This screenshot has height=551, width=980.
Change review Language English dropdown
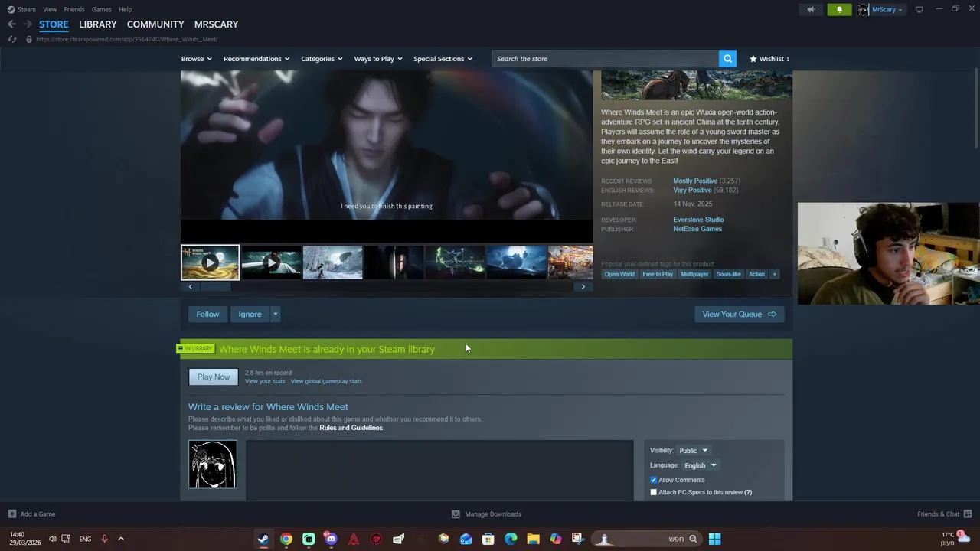[x=701, y=465]
